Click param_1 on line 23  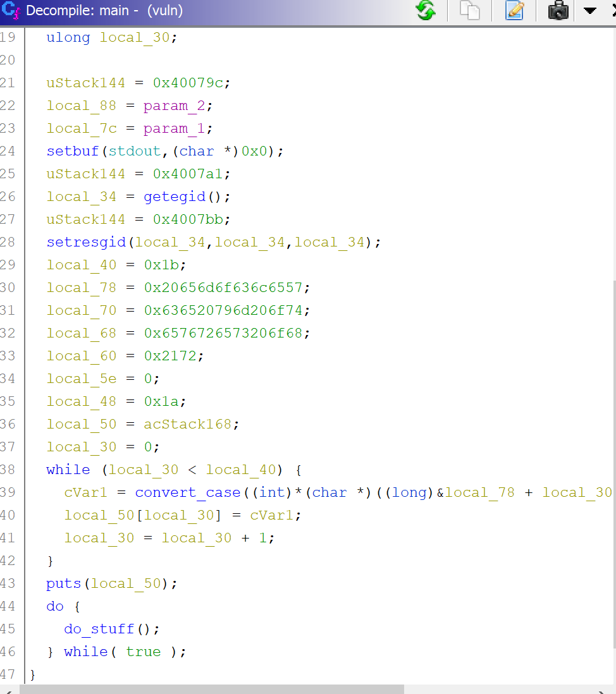coord(175,128)
